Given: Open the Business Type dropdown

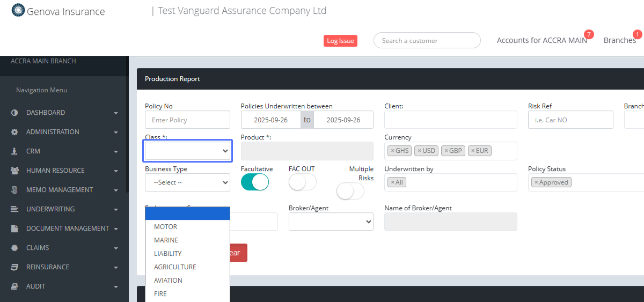Looking at the screenshot, I should (187, 182).
